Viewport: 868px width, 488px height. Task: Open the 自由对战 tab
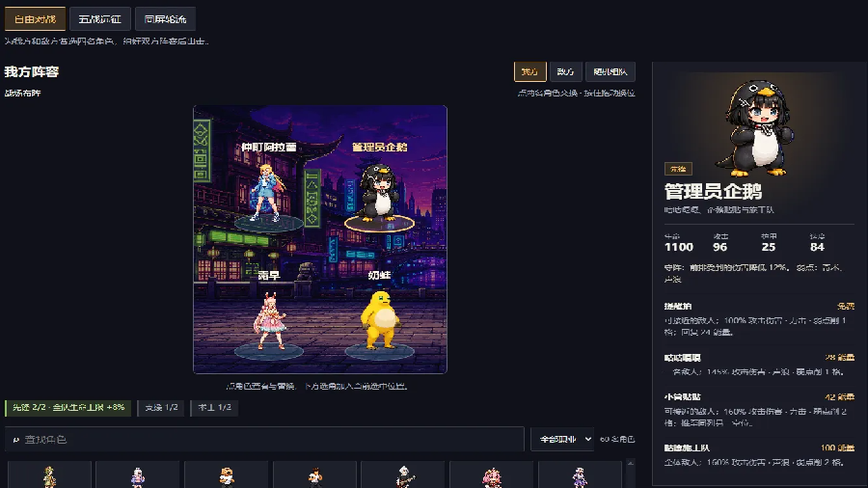click(x=35, y=19)
